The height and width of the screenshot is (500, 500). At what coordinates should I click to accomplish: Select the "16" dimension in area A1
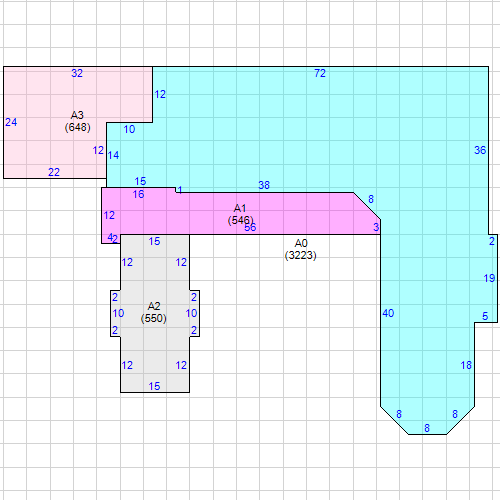(138, 194)
